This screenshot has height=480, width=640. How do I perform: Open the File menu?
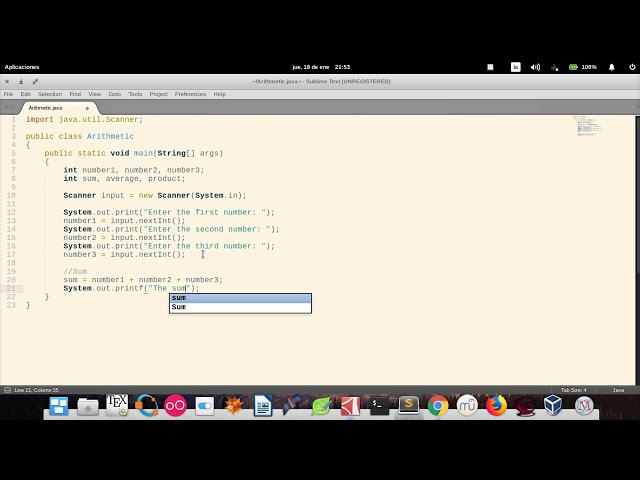click(8, 94)
